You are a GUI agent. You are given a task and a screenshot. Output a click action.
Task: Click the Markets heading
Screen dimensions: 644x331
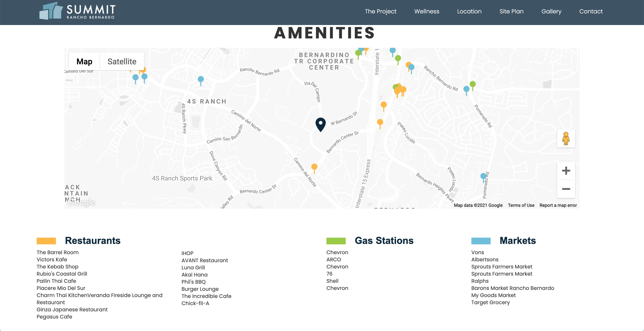[518, 241]
